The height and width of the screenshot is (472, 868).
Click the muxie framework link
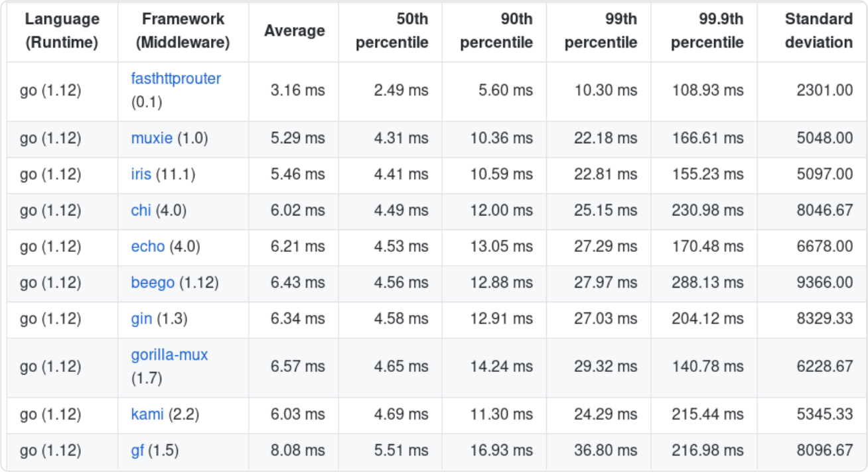tap(151, 139)
